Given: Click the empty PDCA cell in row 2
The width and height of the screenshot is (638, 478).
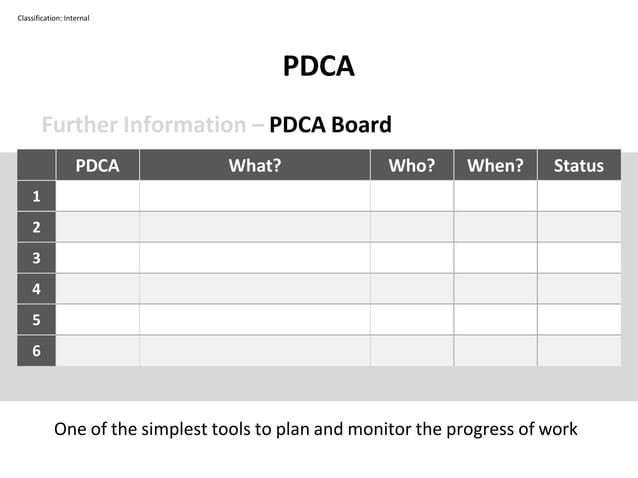Looking at the screenshot, I should click(97, 227).
